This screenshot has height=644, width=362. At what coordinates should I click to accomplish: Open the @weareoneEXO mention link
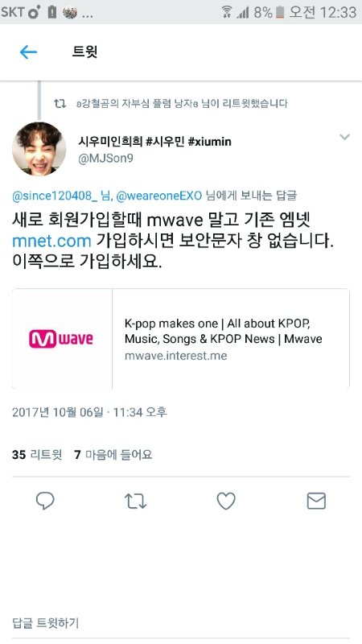coord(158,196)
